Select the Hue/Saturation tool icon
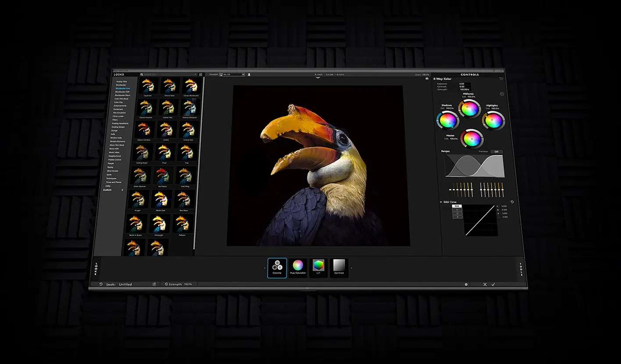 point(298,268)
